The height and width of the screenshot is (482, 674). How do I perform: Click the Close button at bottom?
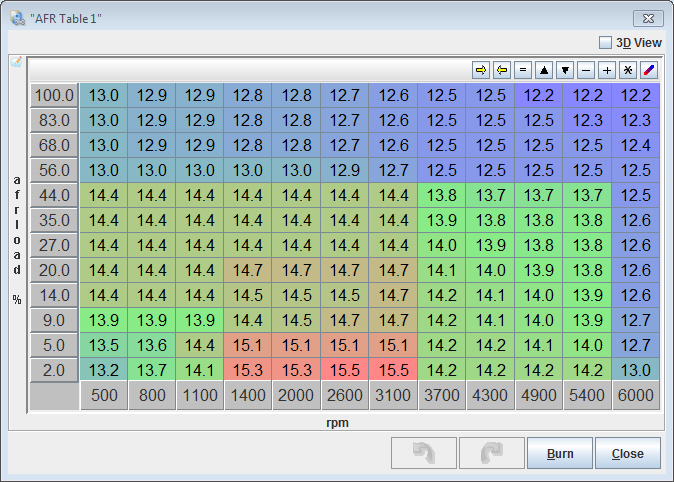pos(627,453)
